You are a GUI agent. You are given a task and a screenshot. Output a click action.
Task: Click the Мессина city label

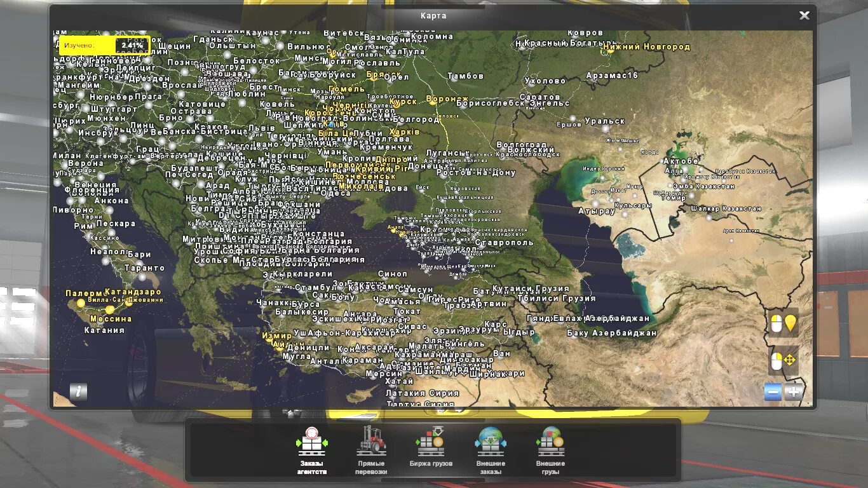111,318
